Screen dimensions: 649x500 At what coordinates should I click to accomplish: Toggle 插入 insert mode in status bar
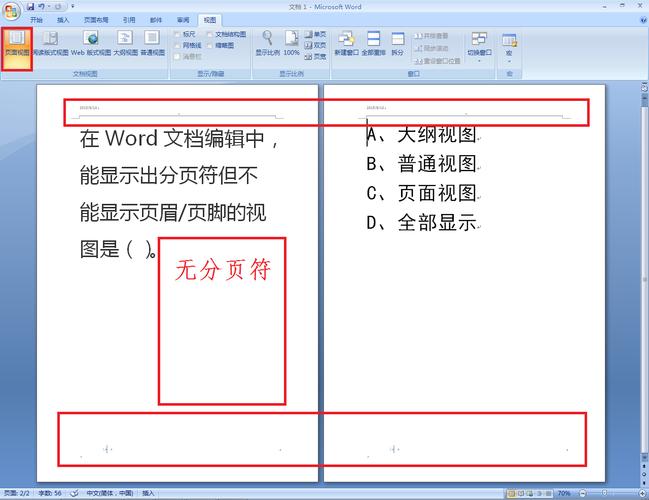[x=148, y=493]
